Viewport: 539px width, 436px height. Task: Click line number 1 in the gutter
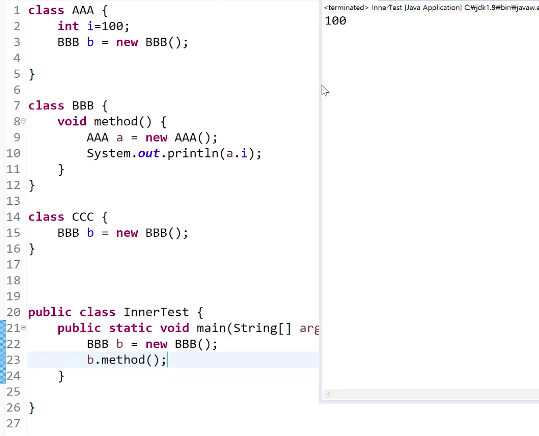click(x=17, y=10)
